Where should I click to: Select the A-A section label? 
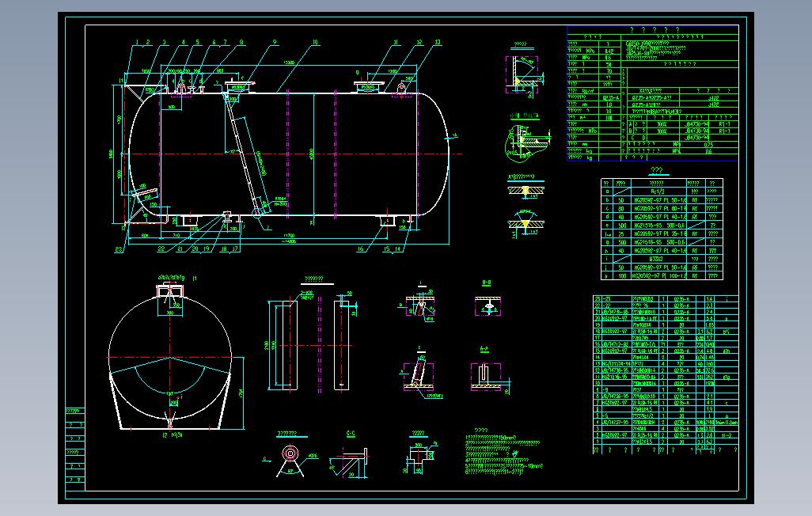484,350
